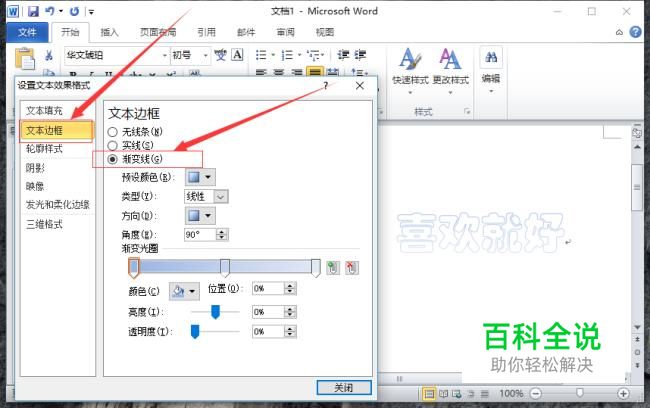Image resolution: width=650 pixels, height=408 pixels.
Task: Select the rightmost gradient stop marker
Action: (316, 268)
